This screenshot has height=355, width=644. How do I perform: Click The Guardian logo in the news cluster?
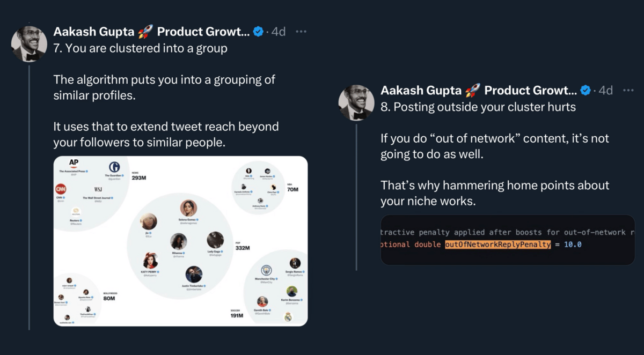click(114, 167)
